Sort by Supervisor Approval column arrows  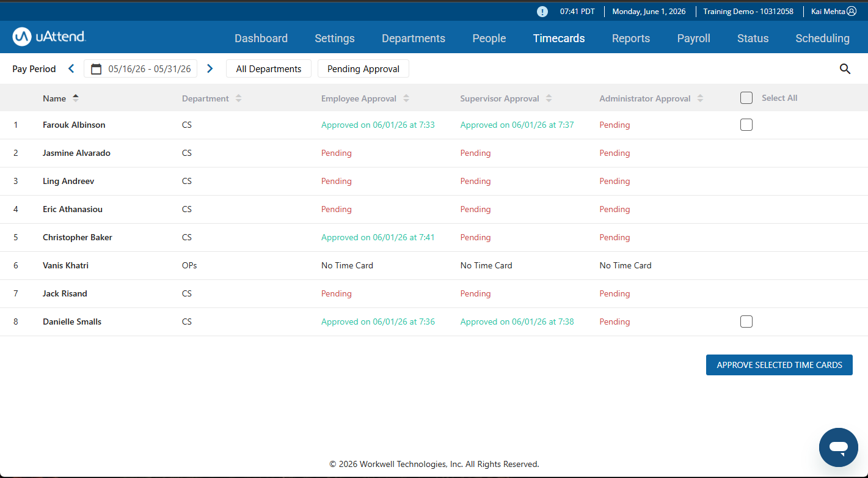coord(549,98)
